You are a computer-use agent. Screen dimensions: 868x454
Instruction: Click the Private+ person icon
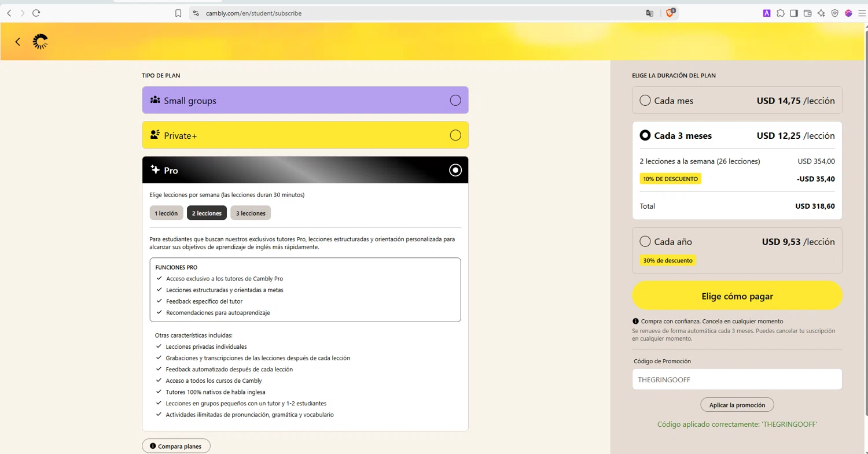[x=155, y=135]
